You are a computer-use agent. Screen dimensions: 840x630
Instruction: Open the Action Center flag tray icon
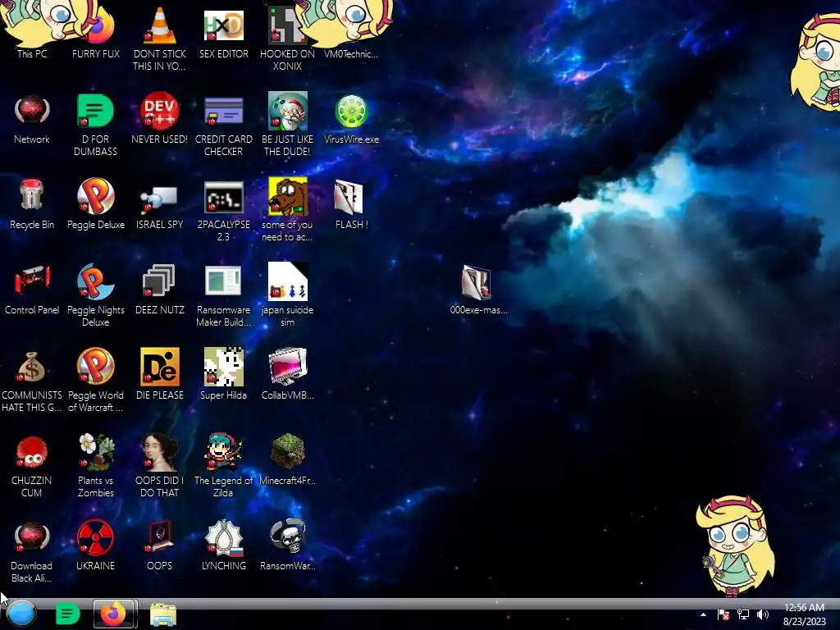click(x=724, y=614)
